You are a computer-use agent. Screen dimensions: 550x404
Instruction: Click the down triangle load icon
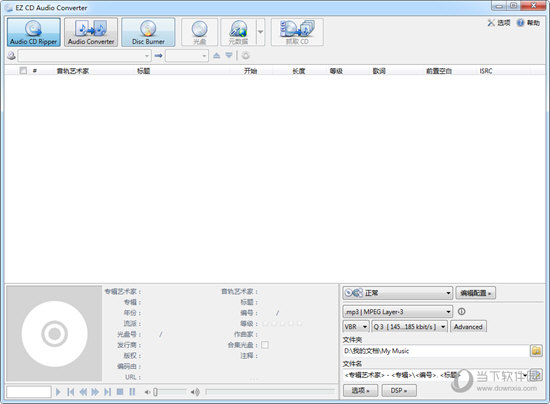(229, 55)
